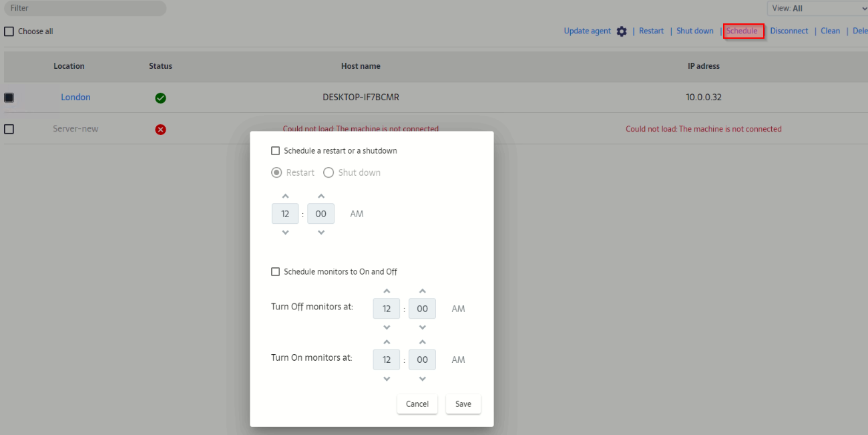Increase Turn Off monitors hour arrow
Viewport: 868px width, 435px height.
[x=387, y=291]
